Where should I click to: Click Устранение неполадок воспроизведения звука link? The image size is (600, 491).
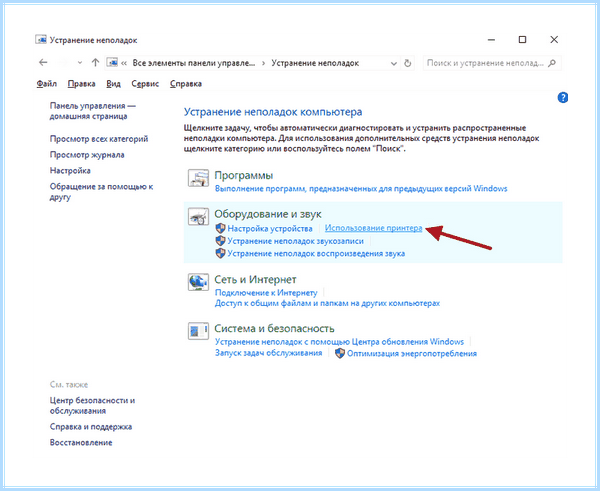[x=316, y=253]
